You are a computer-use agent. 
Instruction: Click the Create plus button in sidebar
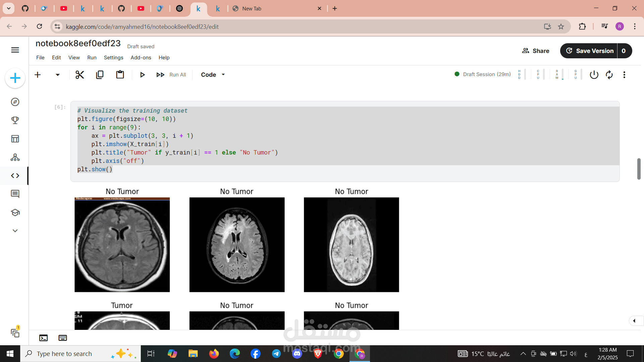[15, 78]
